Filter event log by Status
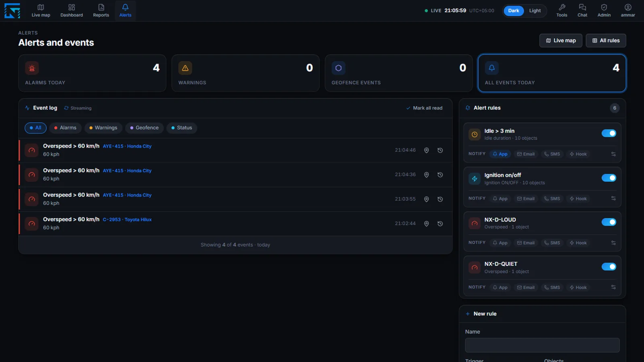The image size is (644, 362). point(182,128)
